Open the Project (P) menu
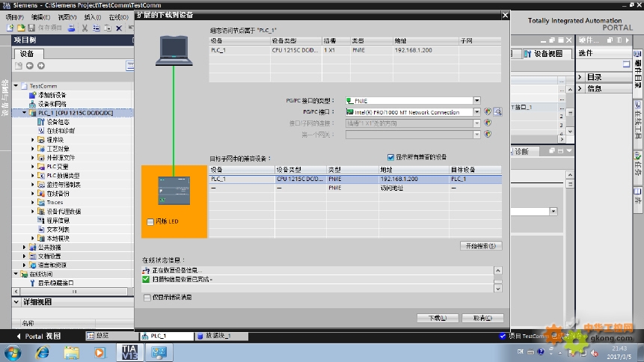Viewport: 644px width, 362px height. point(15,17)
